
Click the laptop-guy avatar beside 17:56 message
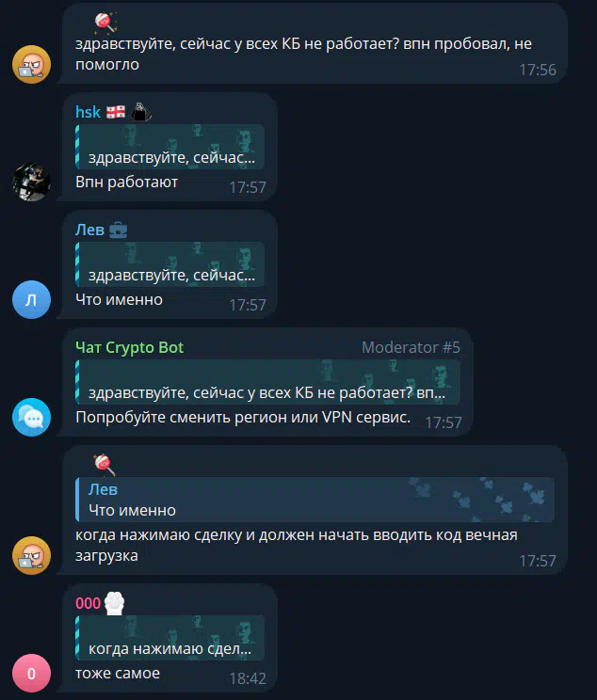tap(31, 64)
